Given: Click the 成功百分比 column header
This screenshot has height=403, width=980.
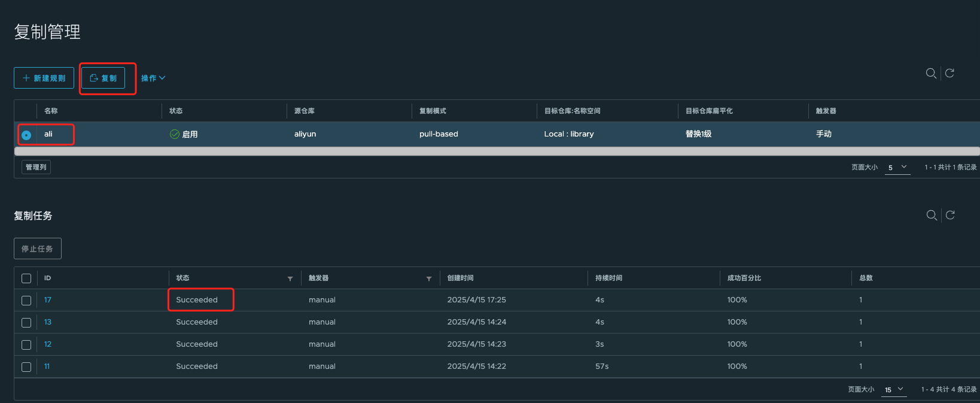Looking at the screenshot, I should click(x=744, y=278).
